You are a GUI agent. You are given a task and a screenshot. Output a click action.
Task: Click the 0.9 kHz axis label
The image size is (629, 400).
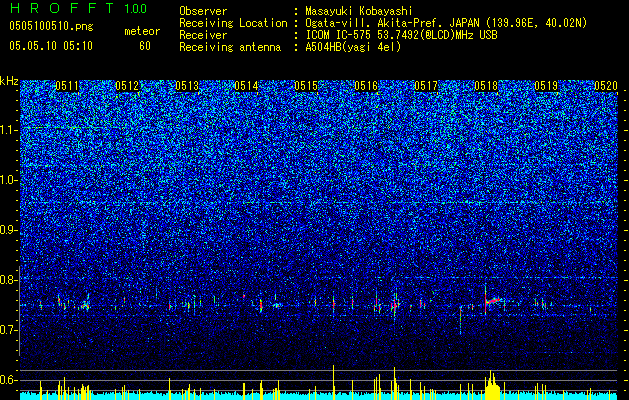click(9, 230)
